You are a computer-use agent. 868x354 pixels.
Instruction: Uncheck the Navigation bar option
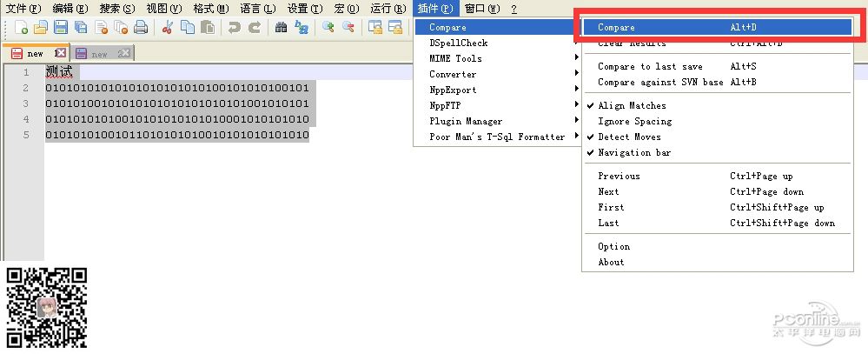(633, 153)
